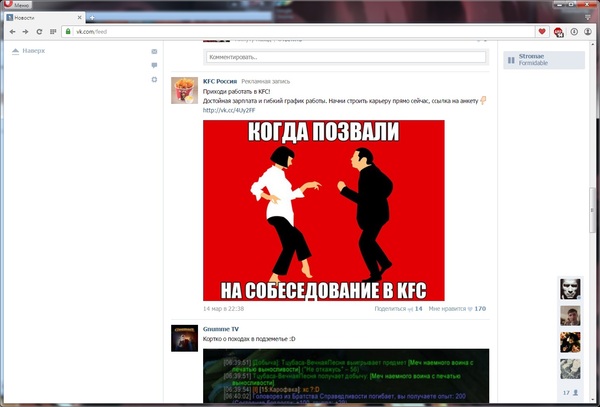Open the 17 friends online counter

(x=570, y=392)
